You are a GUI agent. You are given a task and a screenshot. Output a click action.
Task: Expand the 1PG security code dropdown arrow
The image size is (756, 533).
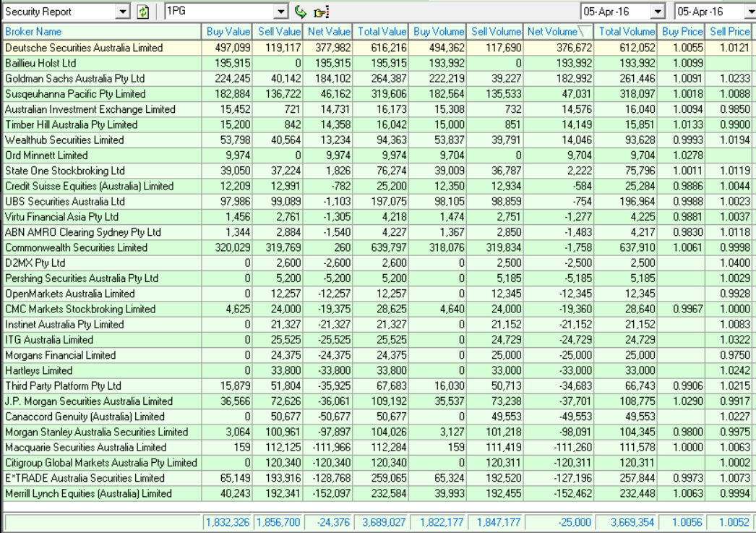coord(281,12)
